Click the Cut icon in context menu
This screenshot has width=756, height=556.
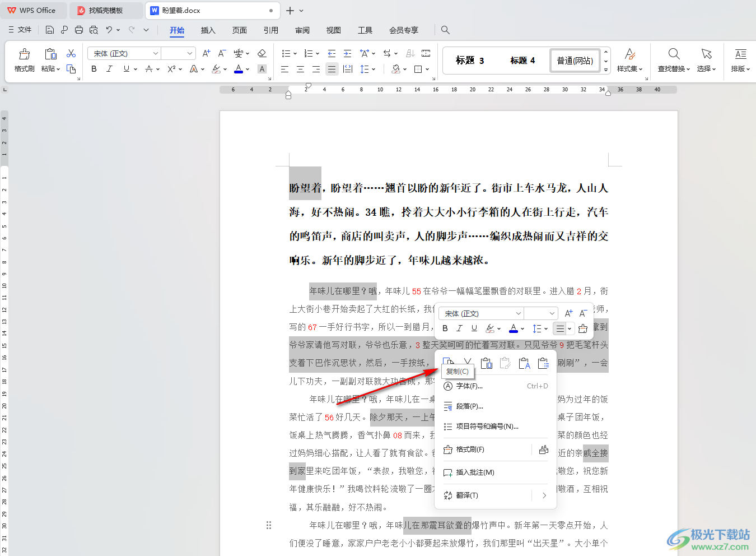click(468, 363)
